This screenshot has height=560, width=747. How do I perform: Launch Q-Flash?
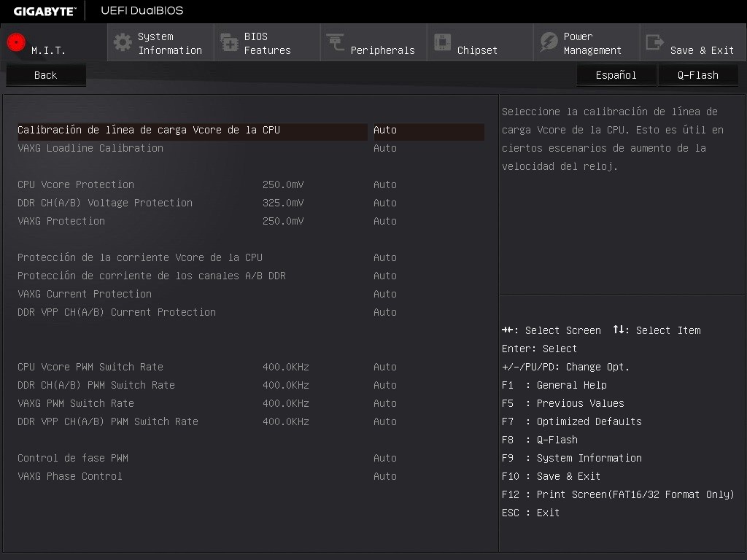pyautogui.click(x=697, y=74)
